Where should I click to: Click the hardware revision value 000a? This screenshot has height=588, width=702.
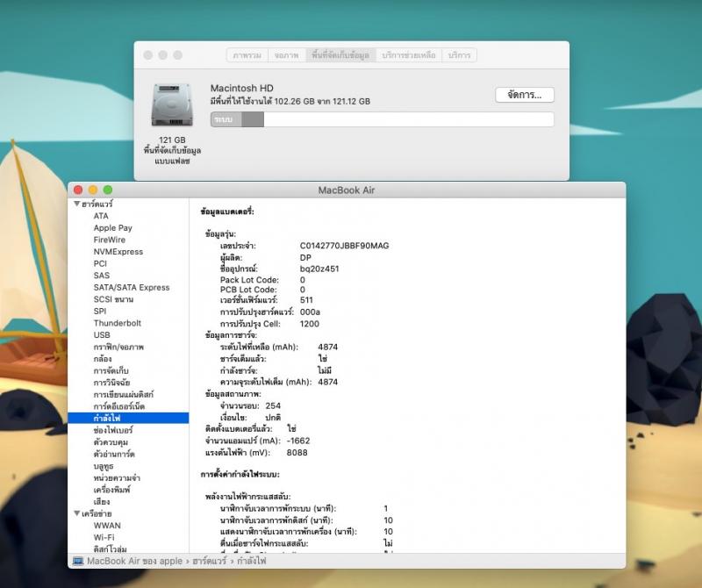[x=310, y=312]
